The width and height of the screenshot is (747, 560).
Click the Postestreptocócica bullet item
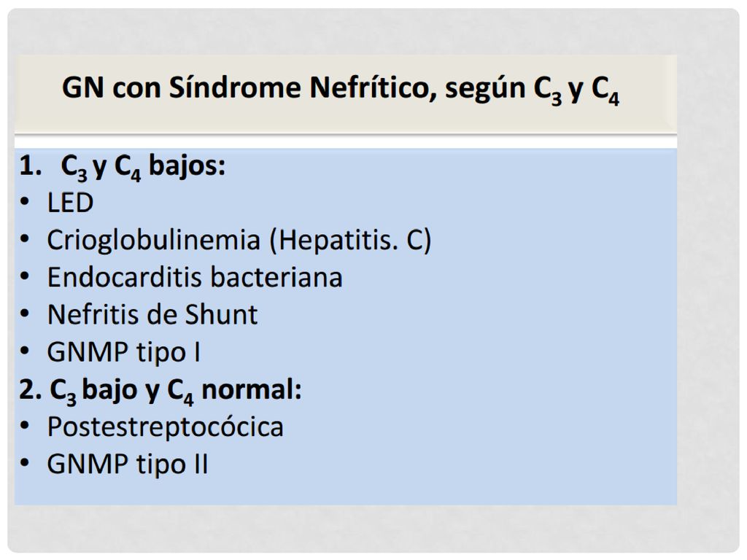coord(166,427)
